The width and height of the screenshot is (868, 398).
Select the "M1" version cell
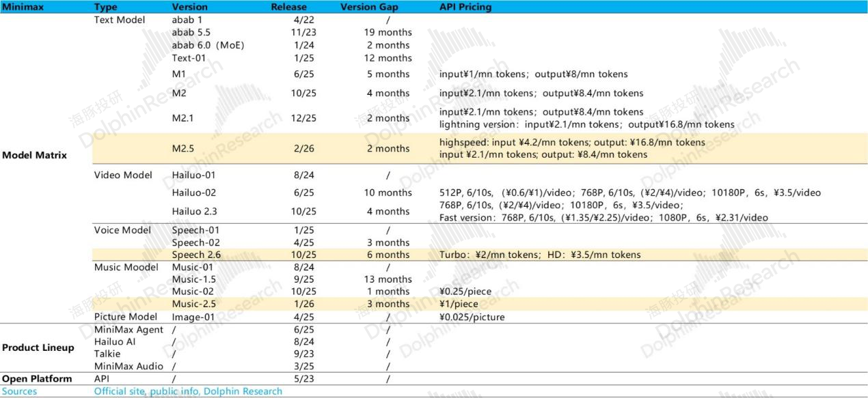(x=179, y=74)
